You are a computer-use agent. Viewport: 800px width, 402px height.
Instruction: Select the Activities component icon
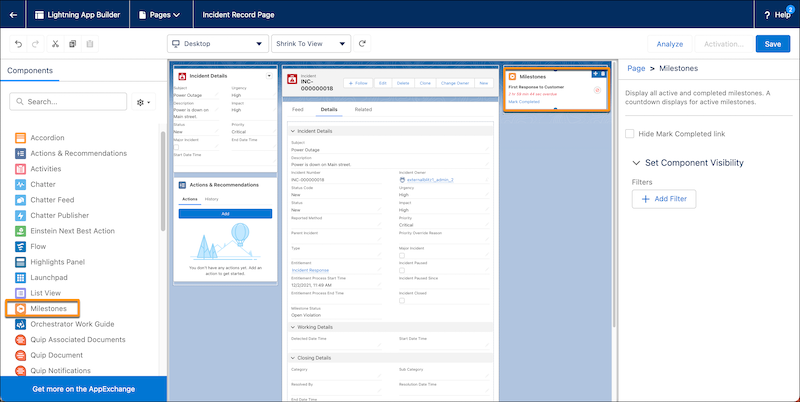click(x=20, y=169)
